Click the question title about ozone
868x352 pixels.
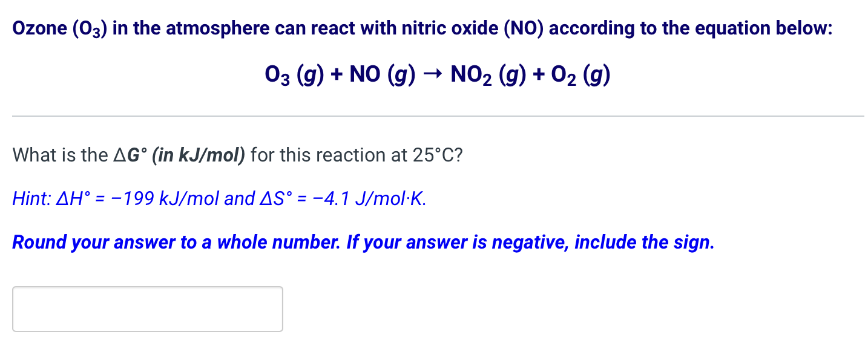(422, 27)
